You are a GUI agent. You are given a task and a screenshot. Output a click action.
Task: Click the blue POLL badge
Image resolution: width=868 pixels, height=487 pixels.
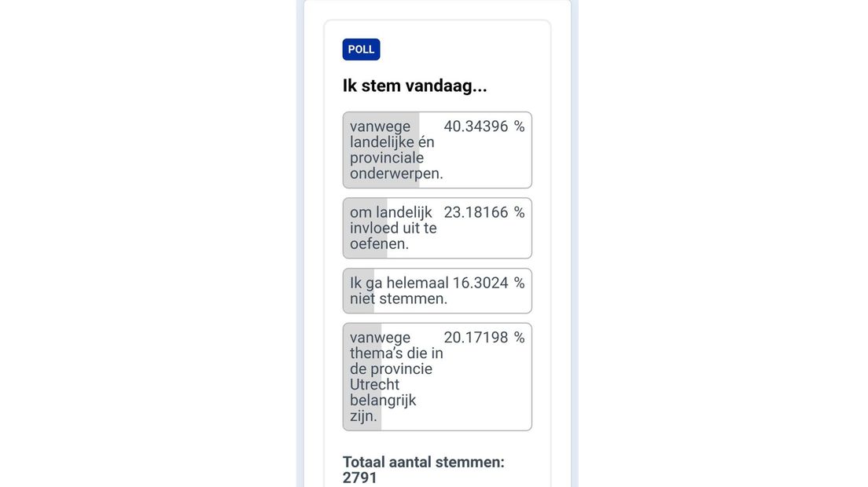click(361, 49)
